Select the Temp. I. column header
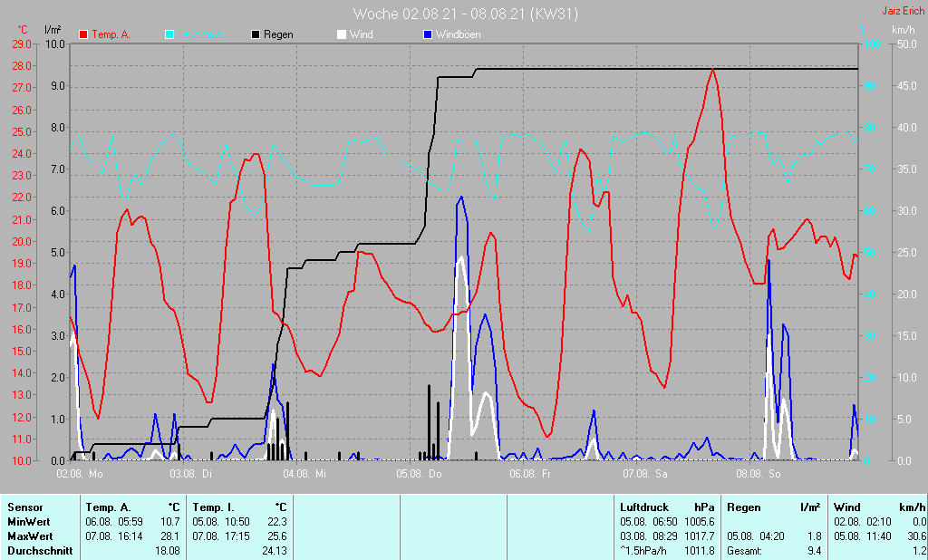This screenshot has height=560, width=928. [212, 507]
